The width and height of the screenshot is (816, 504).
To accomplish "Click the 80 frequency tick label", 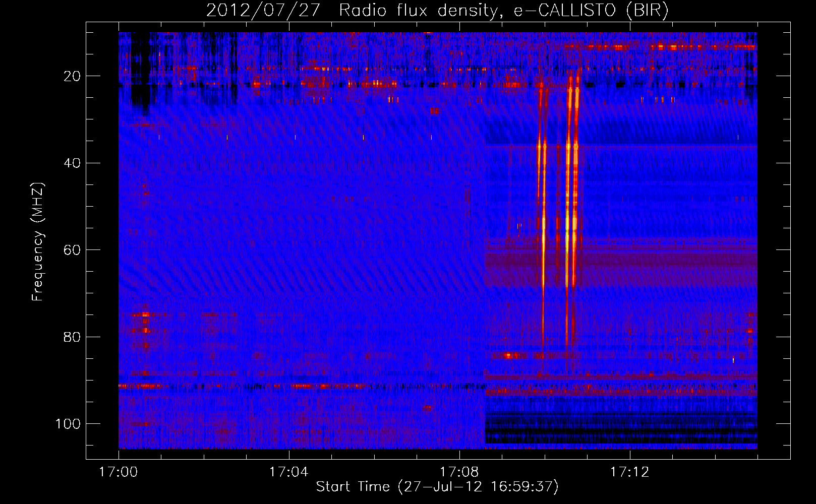I will (73, 337).
